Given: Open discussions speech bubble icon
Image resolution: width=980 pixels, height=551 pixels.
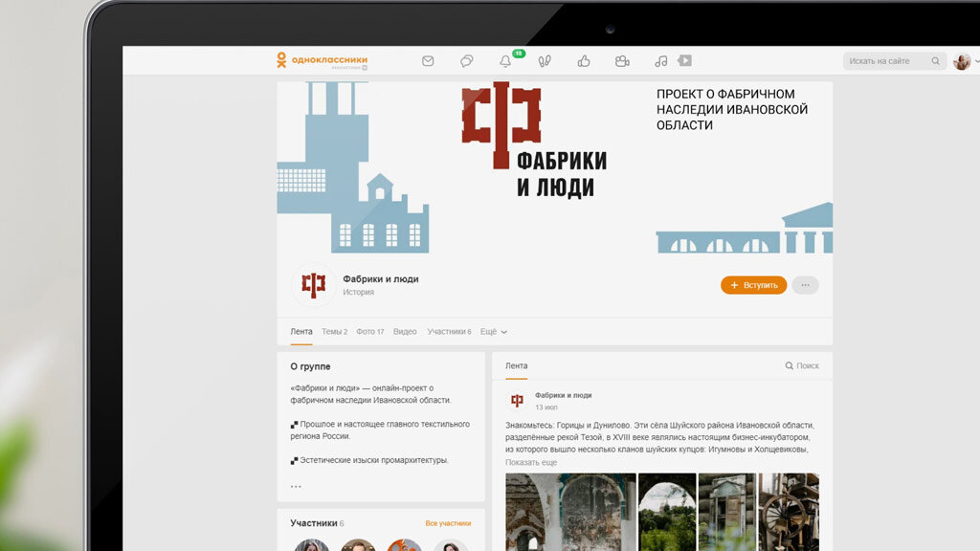Looking at the screenshot, I should (x=466, y=60).
